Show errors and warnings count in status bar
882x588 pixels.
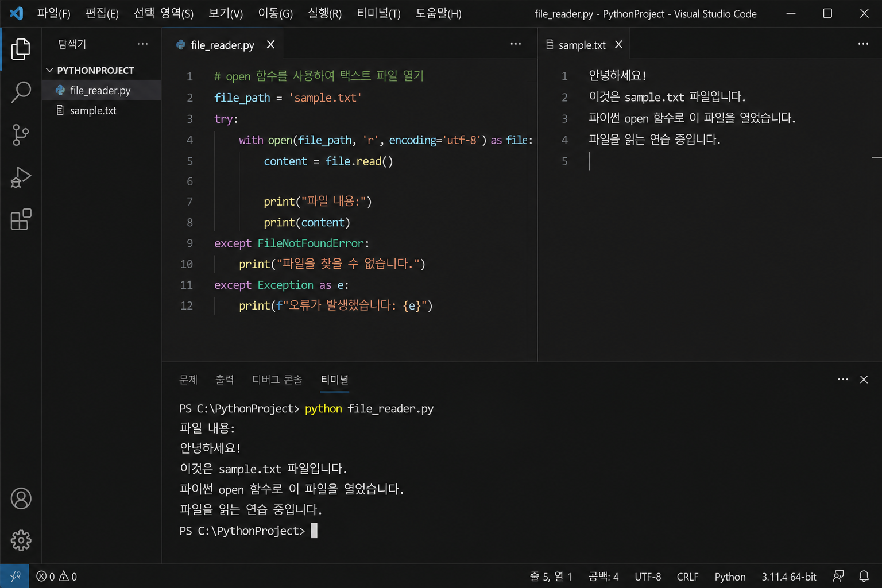tap(56, 577)
